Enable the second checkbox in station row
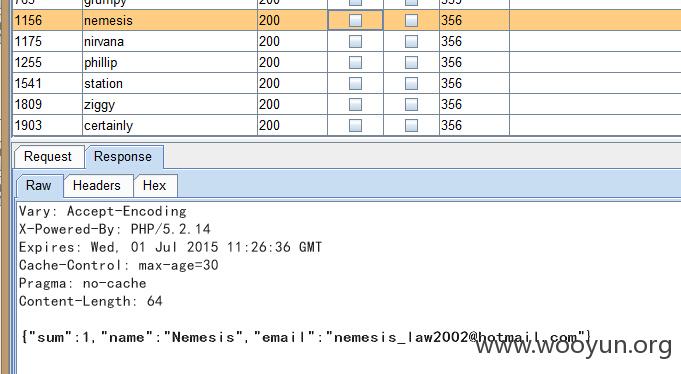 pos(411,83)
